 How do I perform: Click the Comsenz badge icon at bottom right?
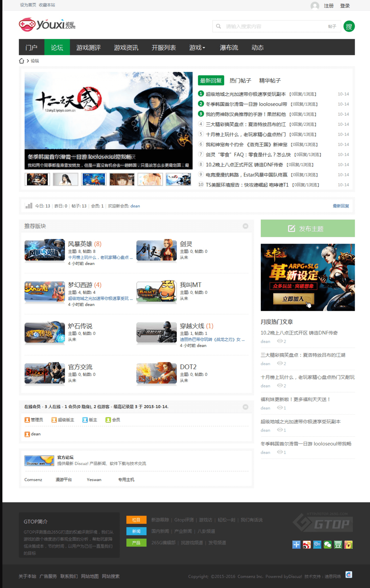tap(349, 575)
